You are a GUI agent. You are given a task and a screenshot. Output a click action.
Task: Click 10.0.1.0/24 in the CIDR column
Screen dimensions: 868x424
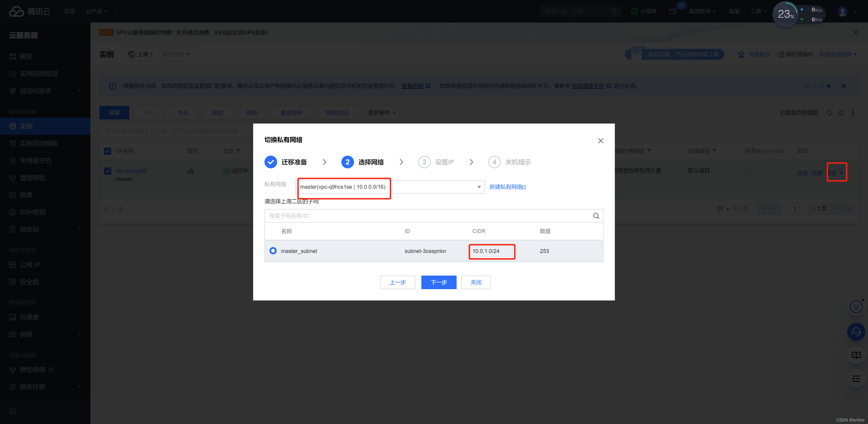click(x=486, y=251)
